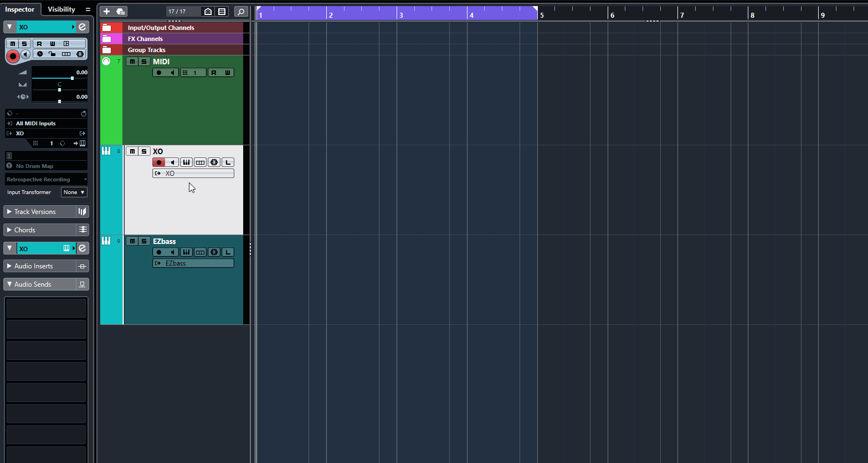The width and height of the screenshot is (868, 463).
Task: Open the track list filter icon
Action: point(222,11)
